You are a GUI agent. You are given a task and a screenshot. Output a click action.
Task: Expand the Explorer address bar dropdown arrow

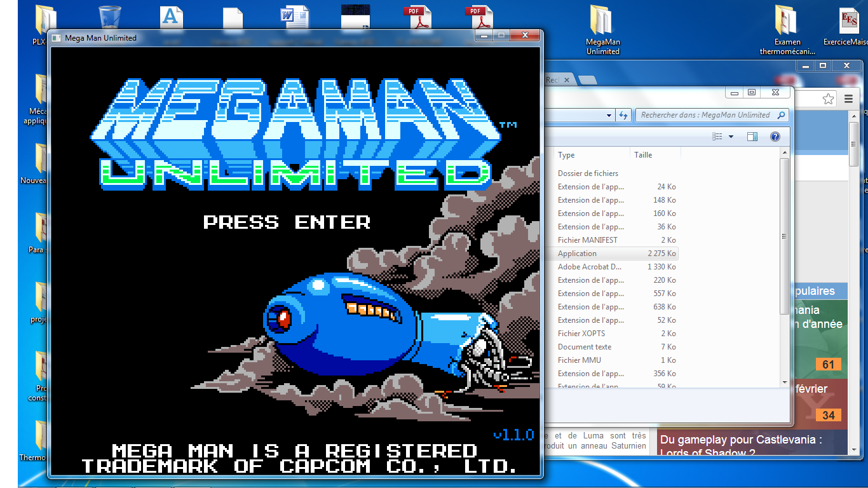(609, 115)
